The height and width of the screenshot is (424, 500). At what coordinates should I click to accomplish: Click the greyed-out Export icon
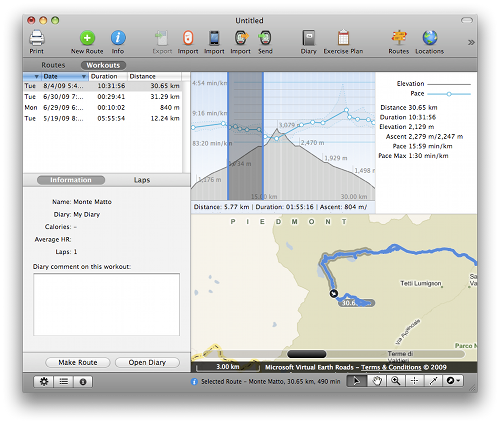pyautogui.click(x=162, y=38)
